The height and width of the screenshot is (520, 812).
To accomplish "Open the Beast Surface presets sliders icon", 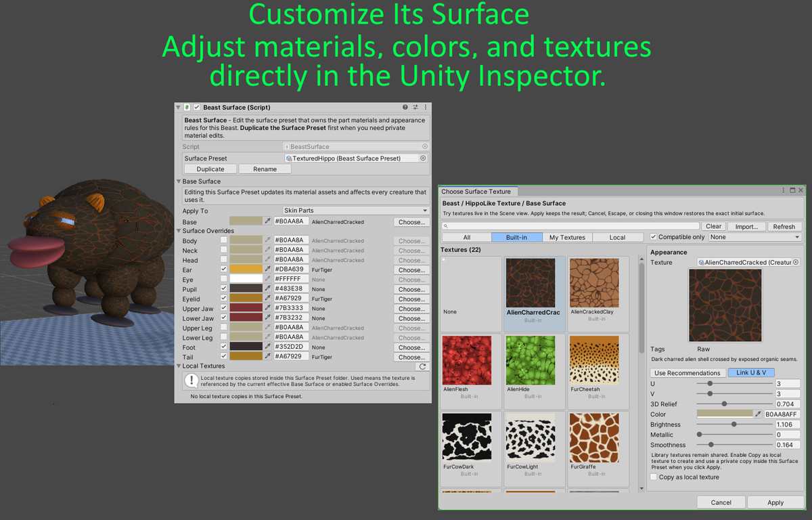I will [x=415, y=107].
